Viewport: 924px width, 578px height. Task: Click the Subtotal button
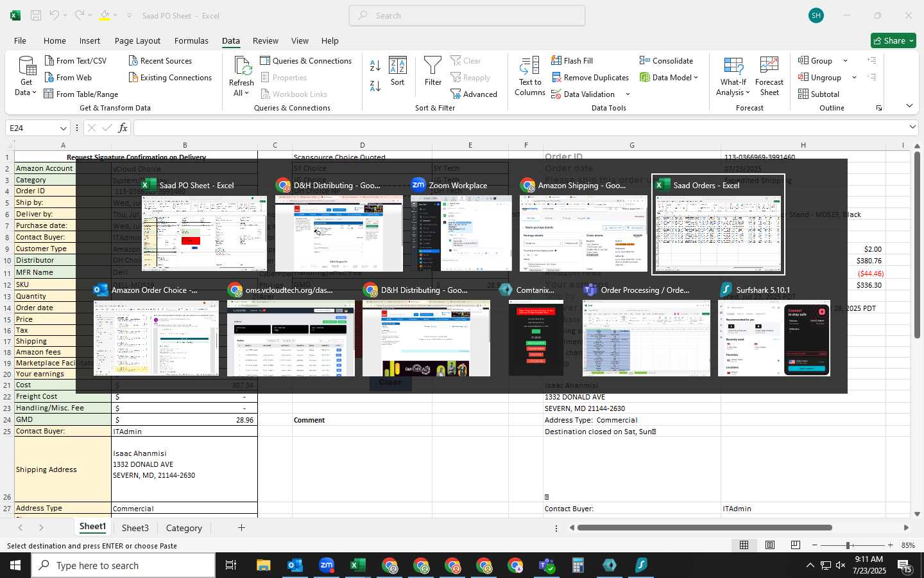[819, 94]
